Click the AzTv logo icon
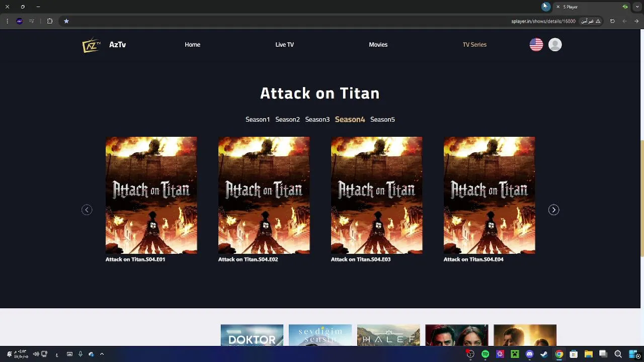 pos(92,45)
